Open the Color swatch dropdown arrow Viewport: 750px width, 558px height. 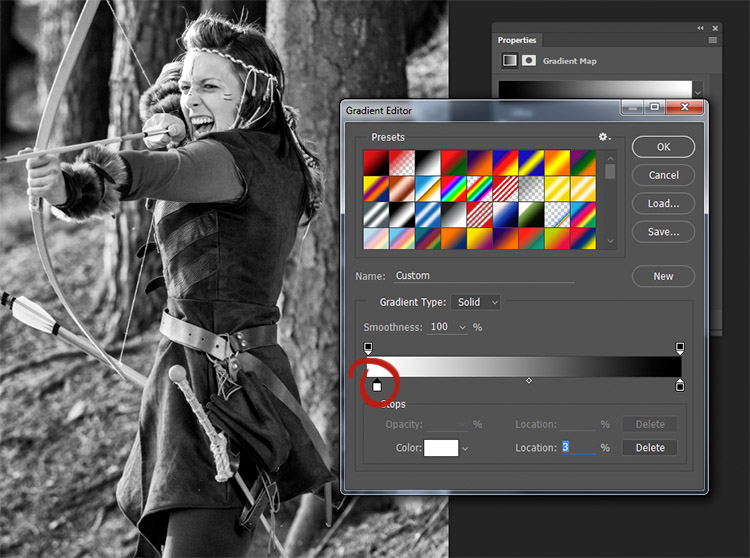click(465, 449)
